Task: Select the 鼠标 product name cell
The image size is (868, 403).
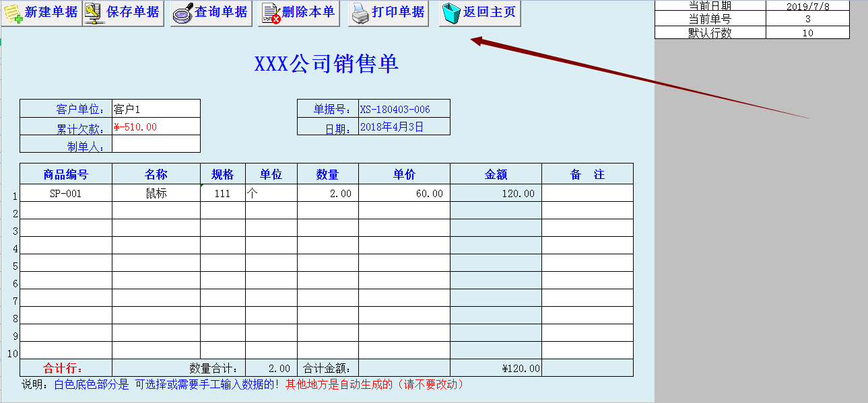Action: [156, 193]
